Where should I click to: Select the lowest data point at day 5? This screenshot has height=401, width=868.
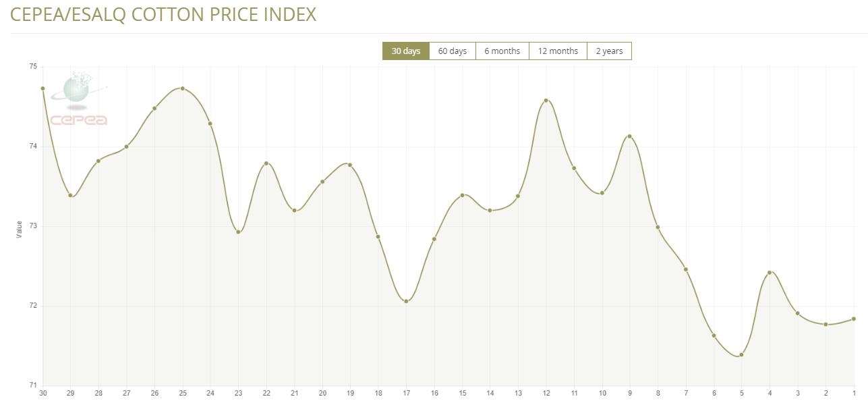(741, 355)
